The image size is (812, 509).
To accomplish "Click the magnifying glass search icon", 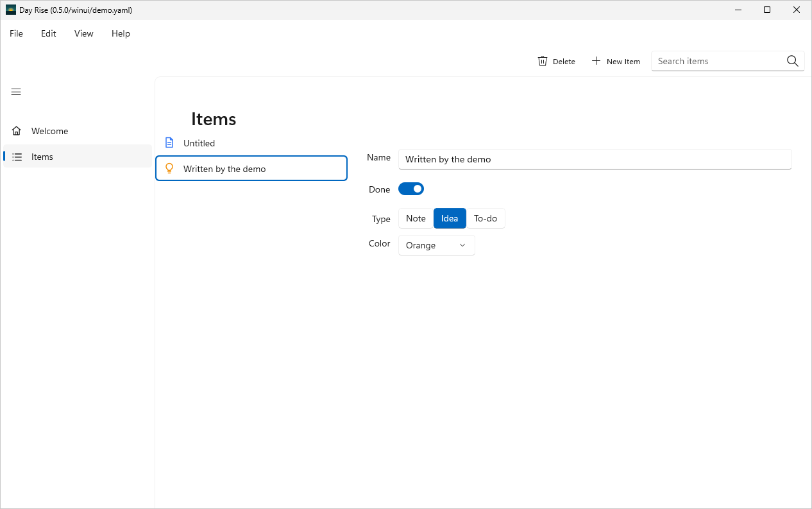I will click(793, 61).
